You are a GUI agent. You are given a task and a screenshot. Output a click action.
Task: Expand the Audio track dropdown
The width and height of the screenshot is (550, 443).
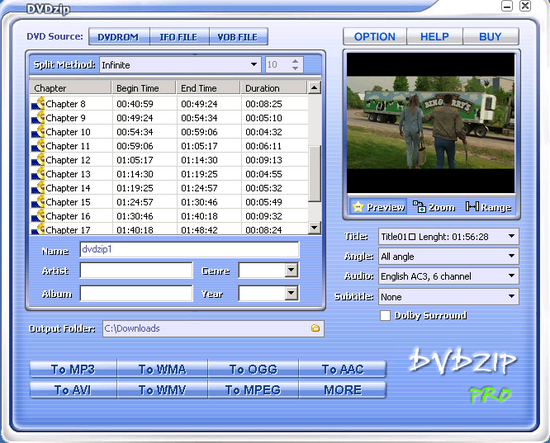pyautogui.click(x=511, y=276)
